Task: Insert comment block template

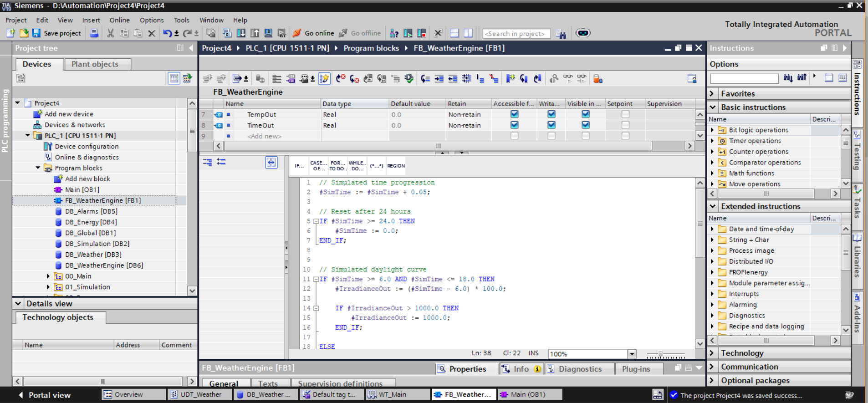Action: pyautogui.click(x=376, y=166)
